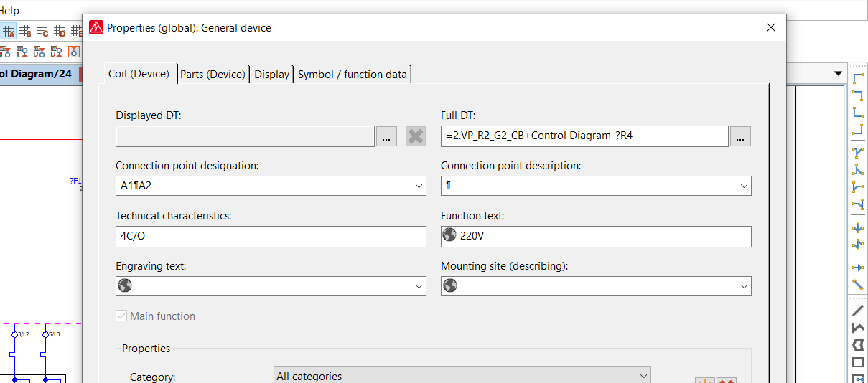Select the Grid B toolbar icon
The width and height of the screenshot is (868, 383).
[x=25, y=31]
